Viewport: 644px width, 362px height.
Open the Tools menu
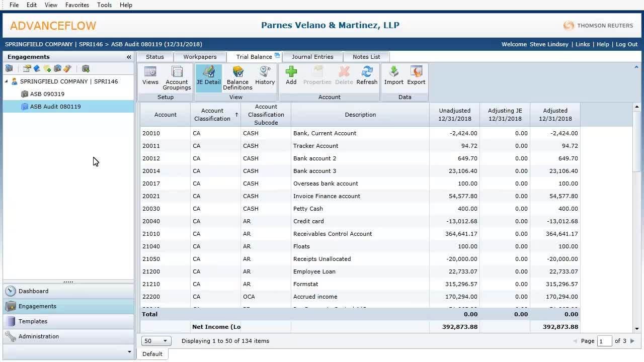[x=104, y=5]
